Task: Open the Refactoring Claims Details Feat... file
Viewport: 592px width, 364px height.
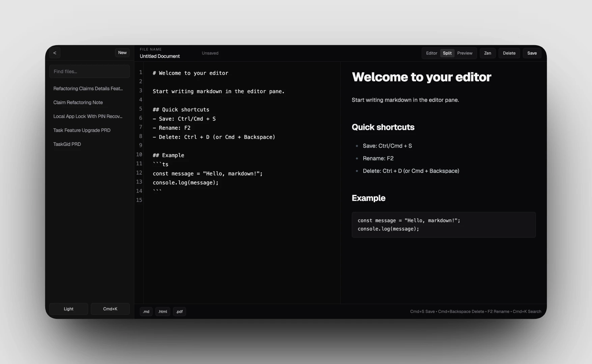Action: (88, 89)
